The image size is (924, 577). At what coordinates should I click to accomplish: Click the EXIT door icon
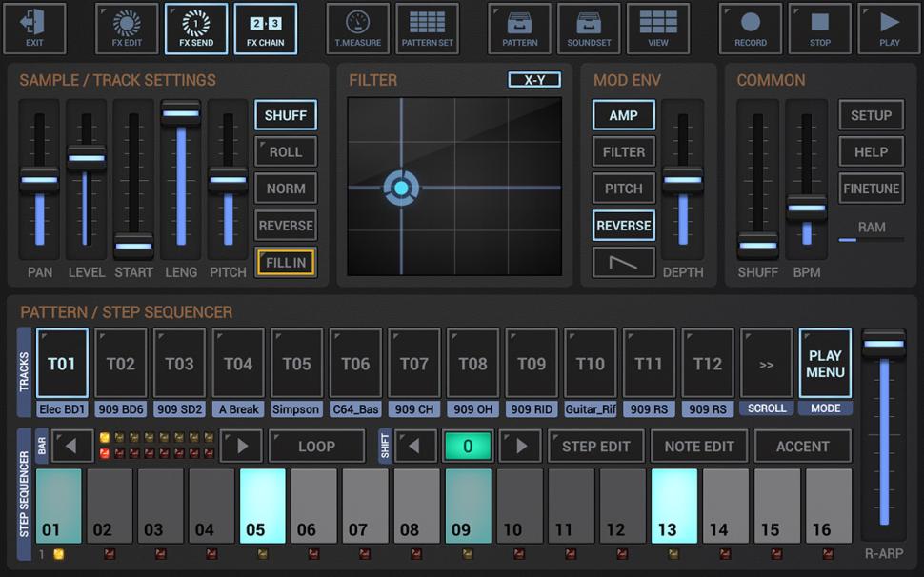[x=35, y=28]
